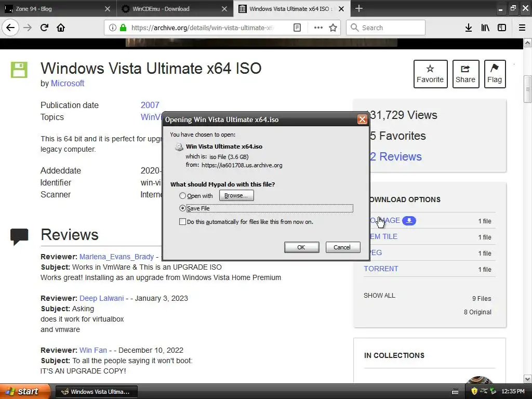Click the Favorite star button
Viewport: 532px width, 399px height.
pos(430,74)
